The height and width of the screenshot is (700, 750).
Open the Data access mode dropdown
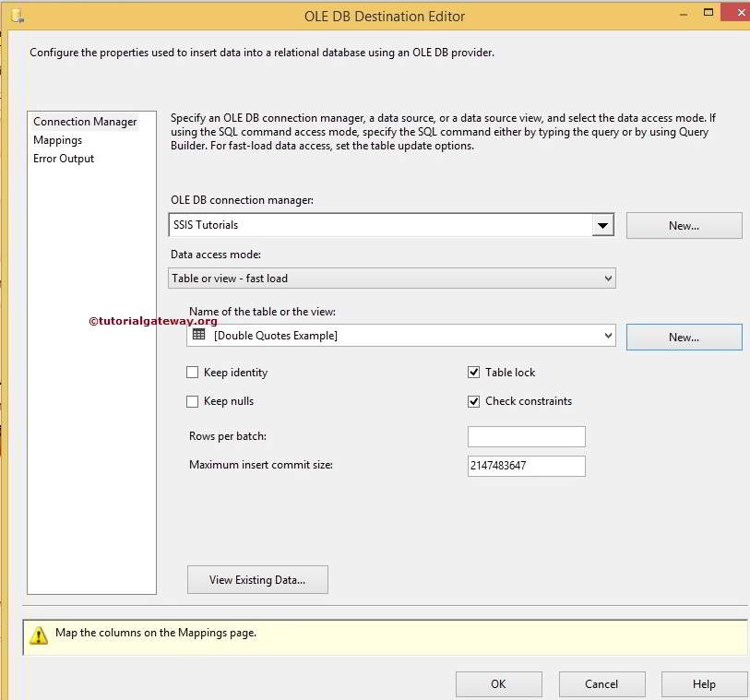[x=607, y=278]
